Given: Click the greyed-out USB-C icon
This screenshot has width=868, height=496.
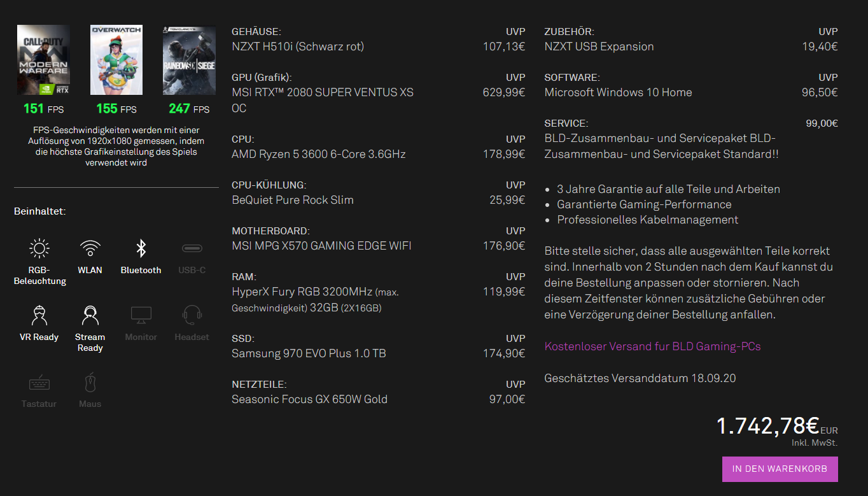Looking at the screenshot, I should 192,248.
